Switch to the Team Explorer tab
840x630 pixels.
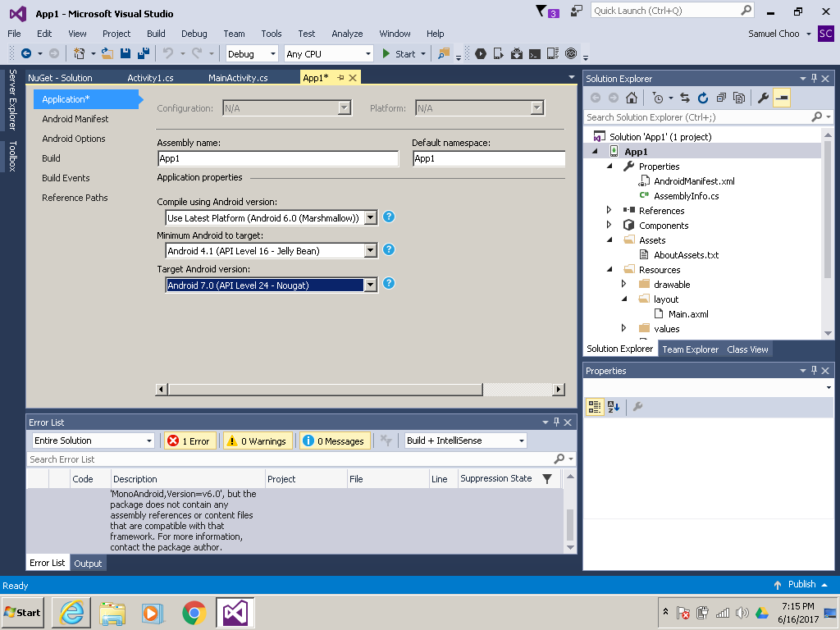(x=690, y=349)
